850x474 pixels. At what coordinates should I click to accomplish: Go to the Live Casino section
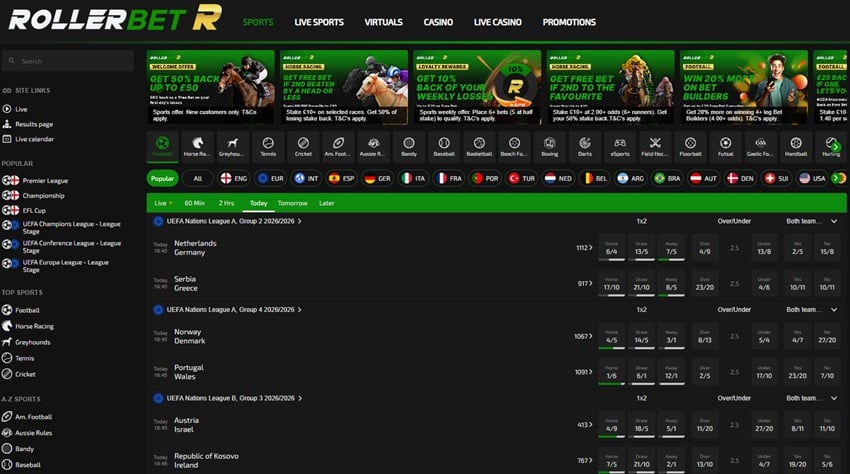(498, 22)
